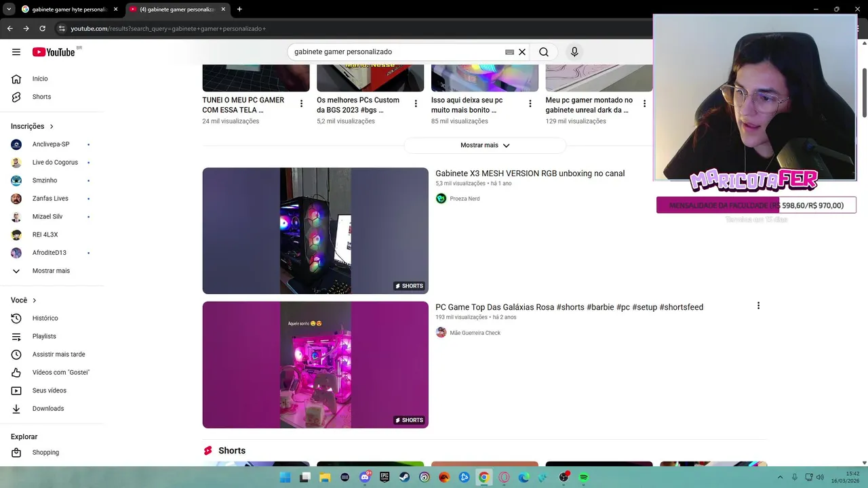
Task: Go to YouTube home via logo
Action: pyautogui.click(x=54, y=52)
